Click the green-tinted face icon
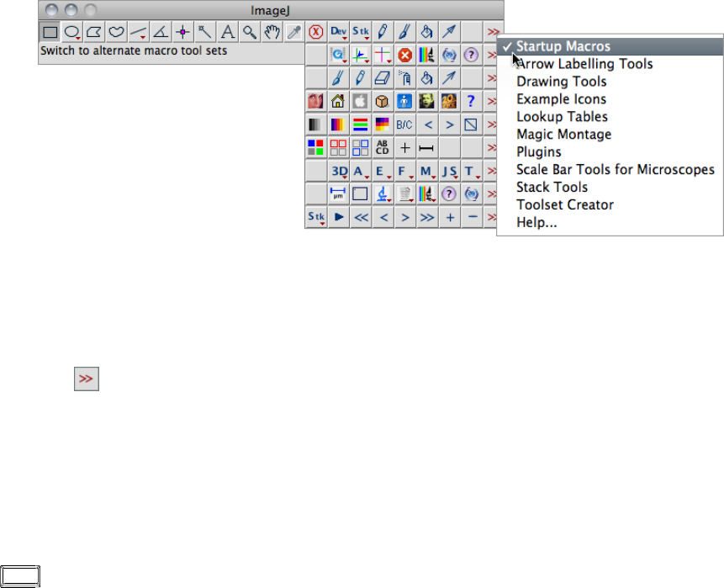 pyautogui.click(x=426, y=101)
